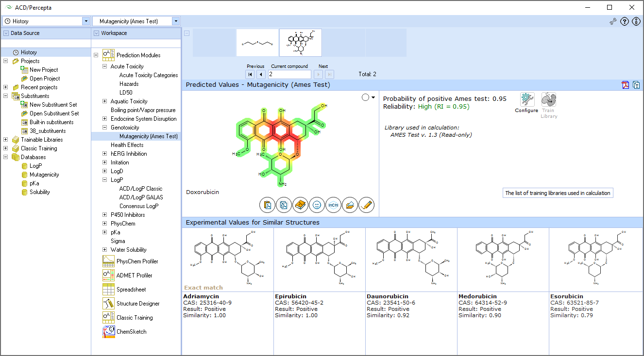644x356 pixels.
Task: Click the training libraries list button
Action: pyautogui.click(x=557, y=193)
